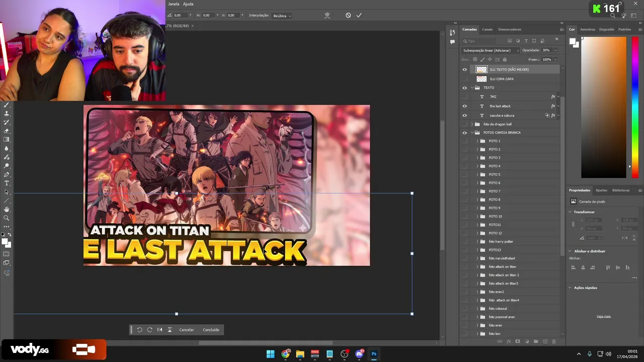644x362 pixels.
Task: Click Create new layer icon
Action: tap(545, 341)
